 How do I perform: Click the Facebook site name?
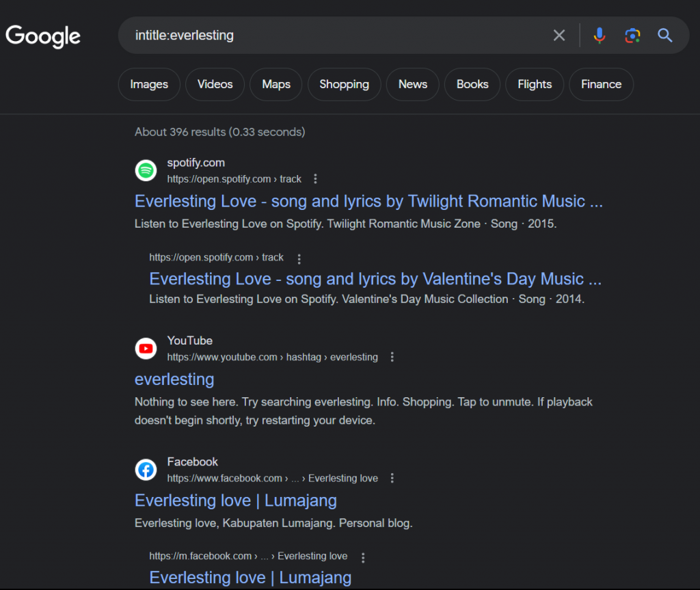192,461
